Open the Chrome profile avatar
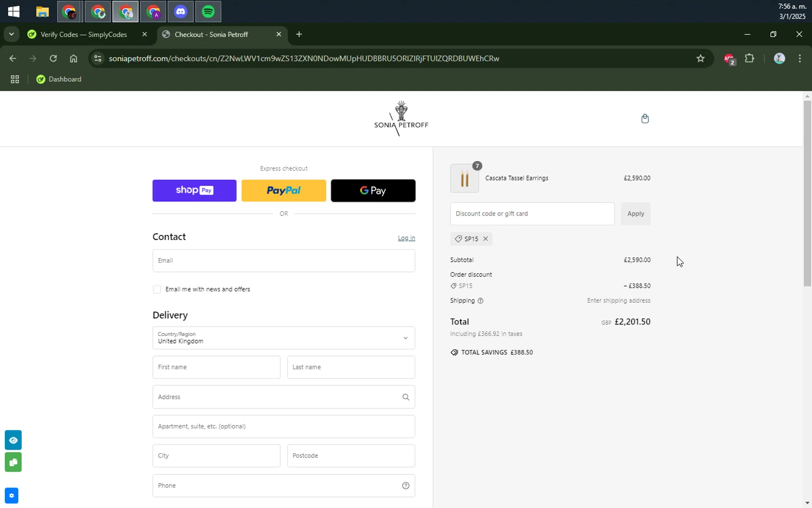 pyautogui.click(x=779, y=58)
